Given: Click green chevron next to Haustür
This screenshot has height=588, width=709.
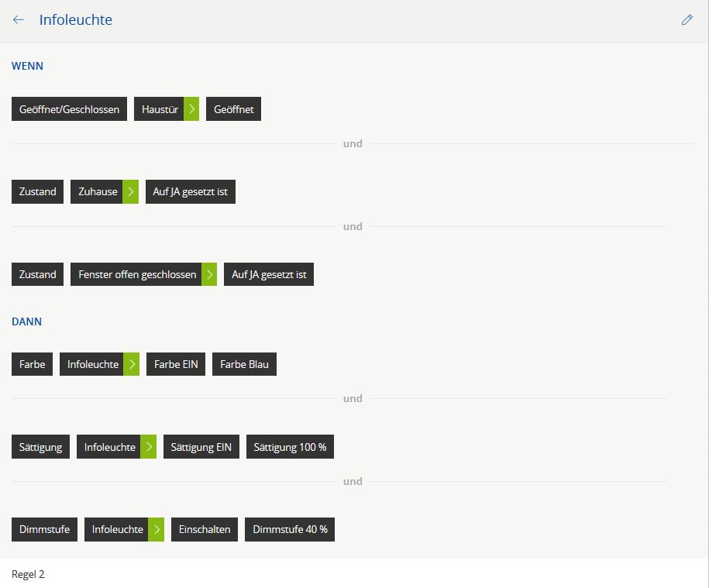Looking at the screenshot, I should [191, 109].
